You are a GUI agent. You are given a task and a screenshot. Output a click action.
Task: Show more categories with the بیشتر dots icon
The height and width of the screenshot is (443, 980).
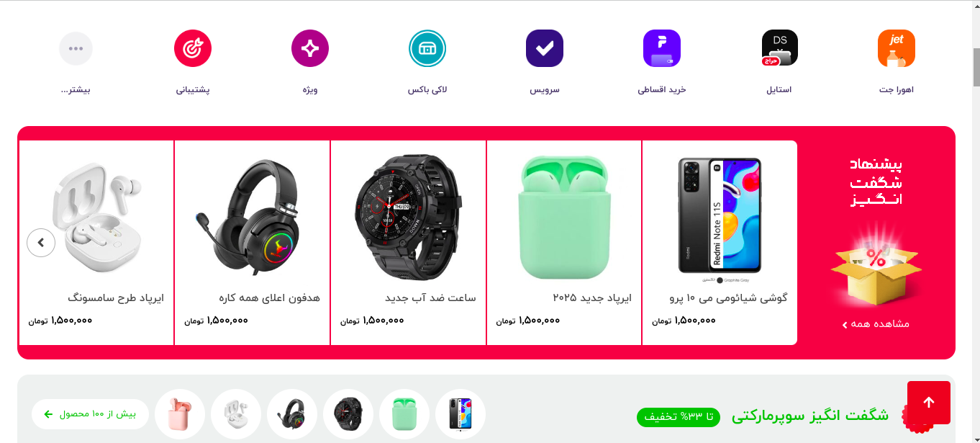[76, 49]
